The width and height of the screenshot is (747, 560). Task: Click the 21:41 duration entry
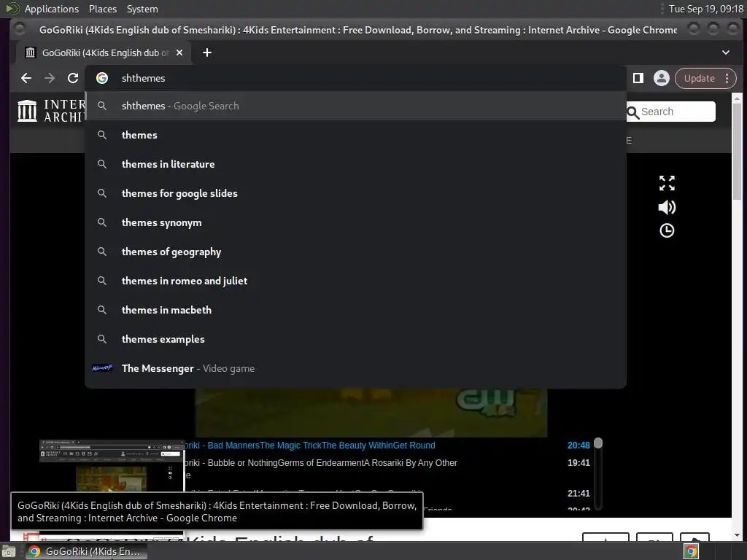tap(578, 494)
